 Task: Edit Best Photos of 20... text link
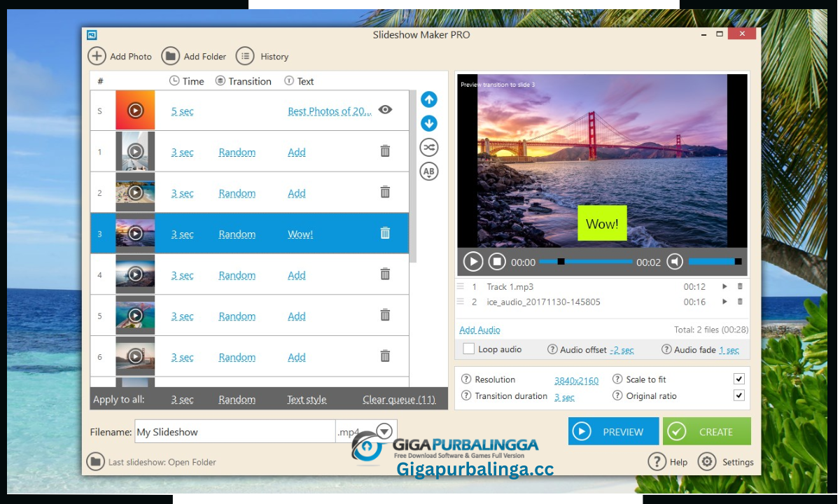[x=330, y=111]
